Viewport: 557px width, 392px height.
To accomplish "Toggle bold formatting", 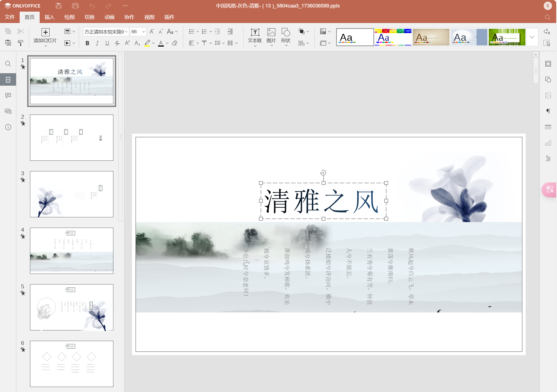I will click(x=87, y=43).
